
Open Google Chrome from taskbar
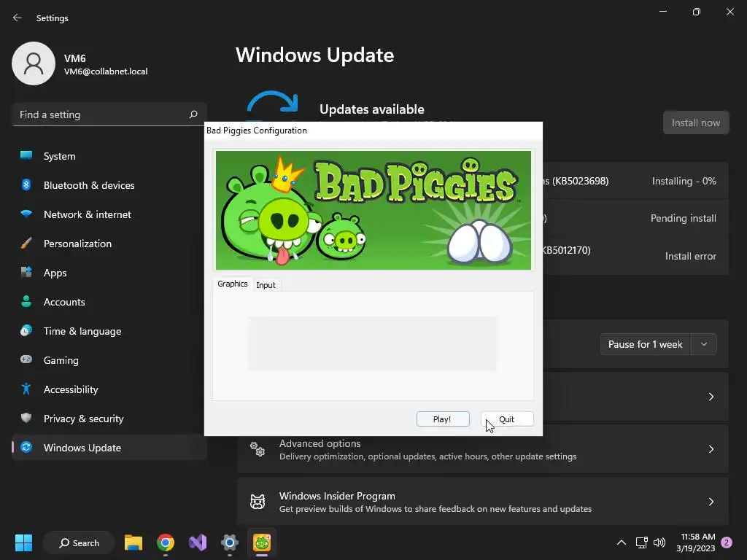166,542
